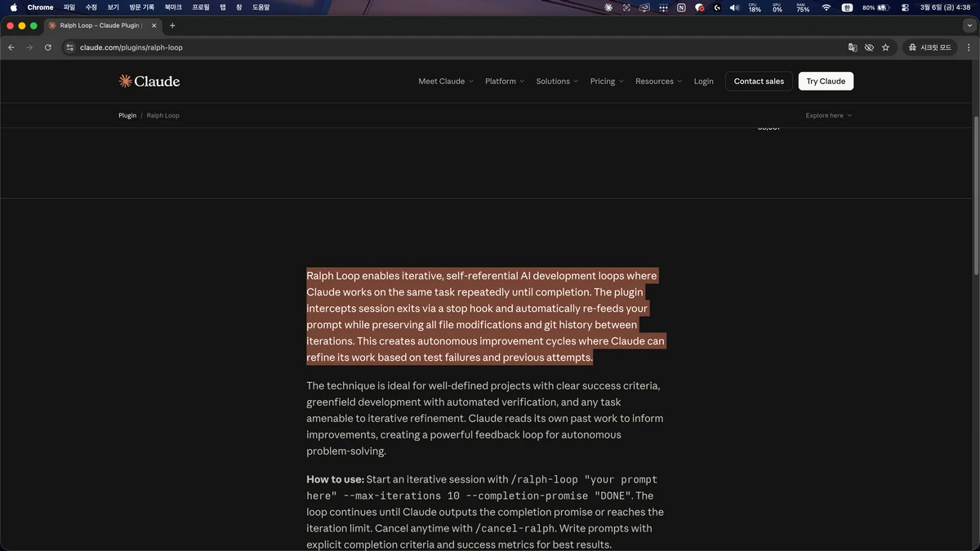Click the dot grid icon in menu bar
The image size is (980, 551).
click(663, 7)
